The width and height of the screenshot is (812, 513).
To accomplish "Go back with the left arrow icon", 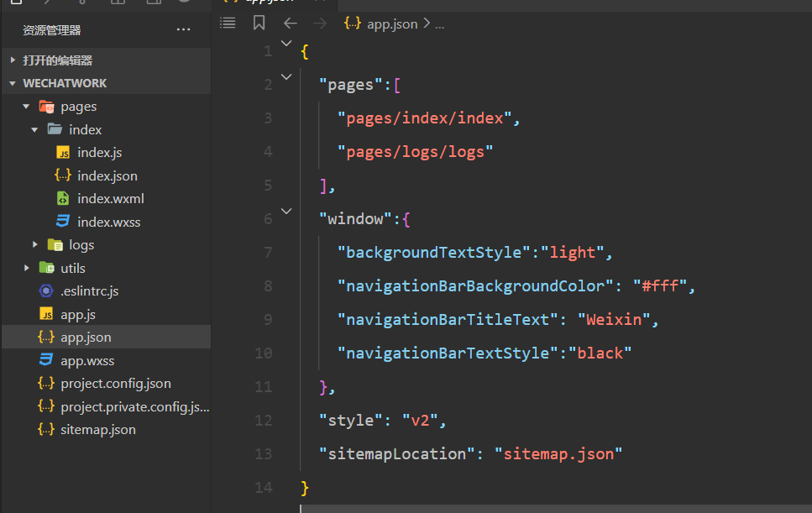I will [x=291, y=24].
